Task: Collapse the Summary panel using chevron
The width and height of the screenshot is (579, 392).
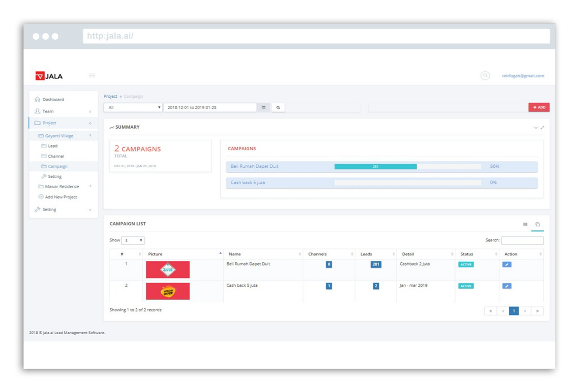Action: [x=536, y=128]
